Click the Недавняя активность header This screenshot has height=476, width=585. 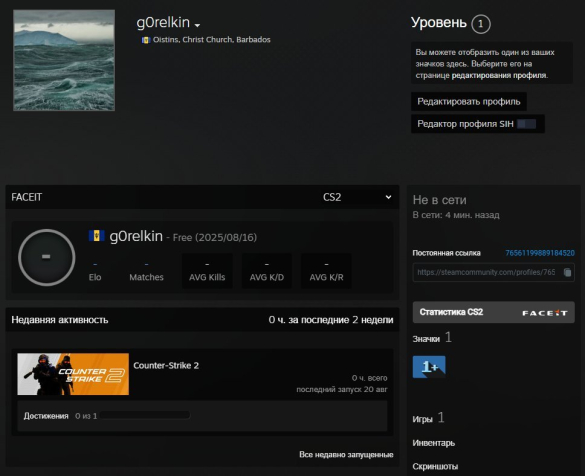coord(60,320)
